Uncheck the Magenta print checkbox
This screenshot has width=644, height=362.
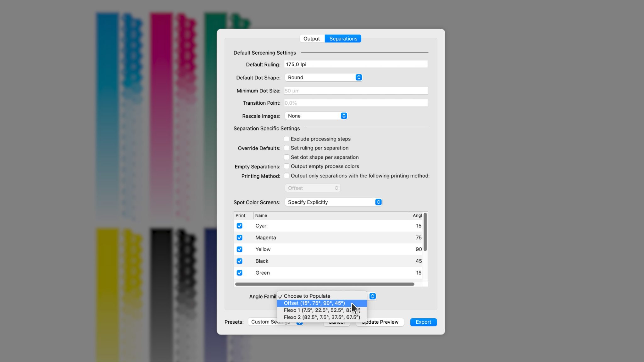(239, 238)
